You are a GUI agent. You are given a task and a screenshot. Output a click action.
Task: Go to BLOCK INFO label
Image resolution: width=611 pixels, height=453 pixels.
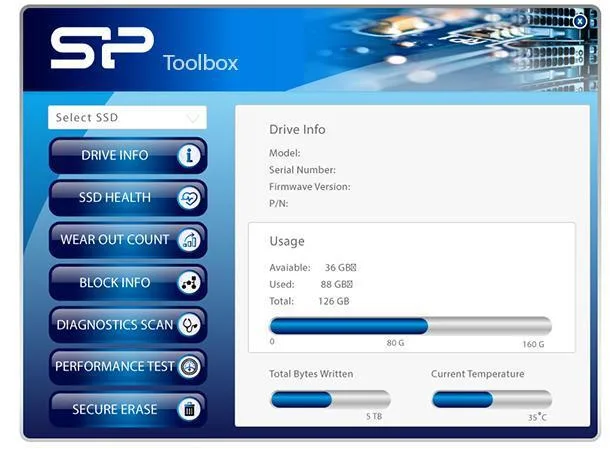pyautogui.click(x=115, y=282)
